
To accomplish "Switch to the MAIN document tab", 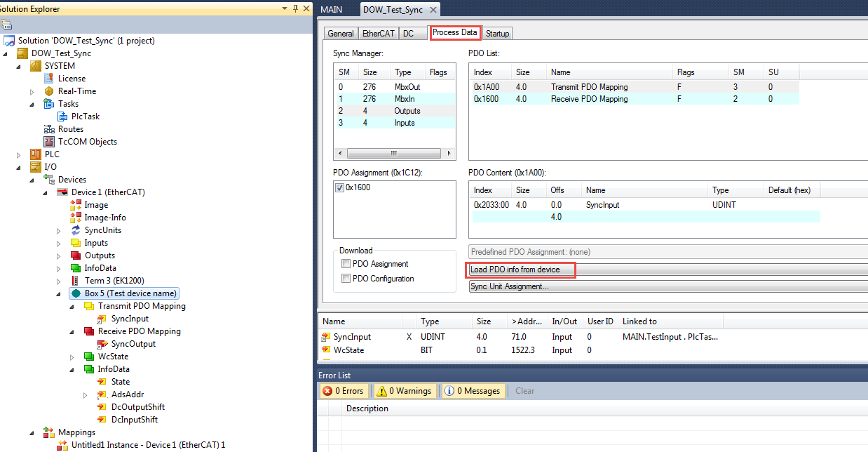I will (x=331, y=10).
